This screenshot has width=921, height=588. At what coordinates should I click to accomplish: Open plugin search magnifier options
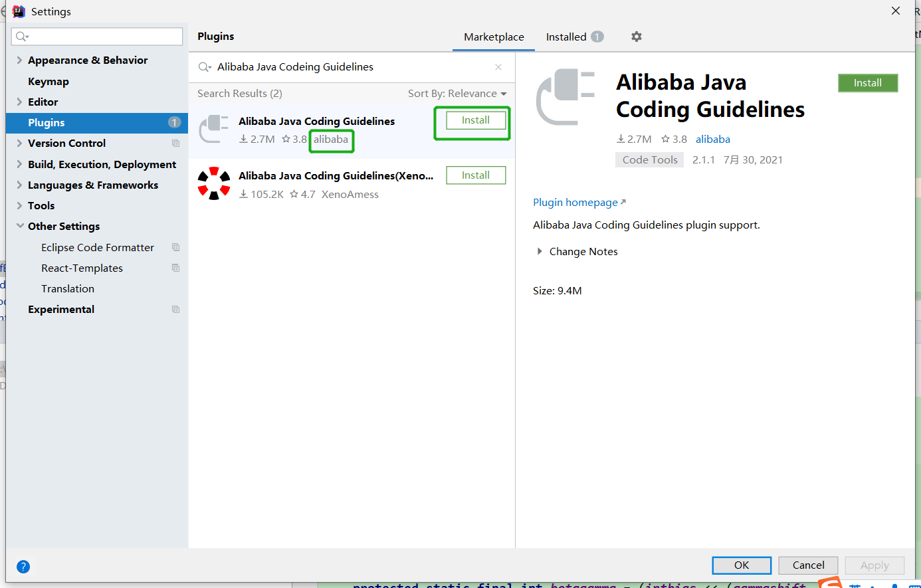[205, 67]
